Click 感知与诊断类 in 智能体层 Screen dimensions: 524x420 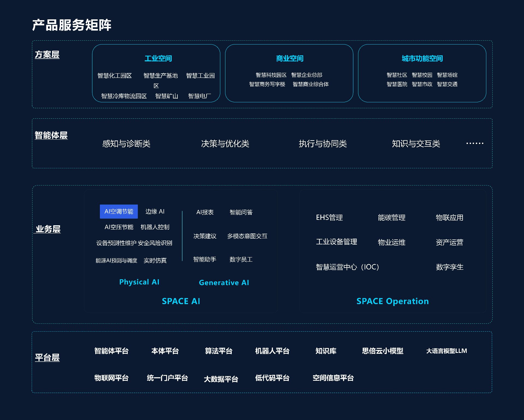tap(126, 144)
